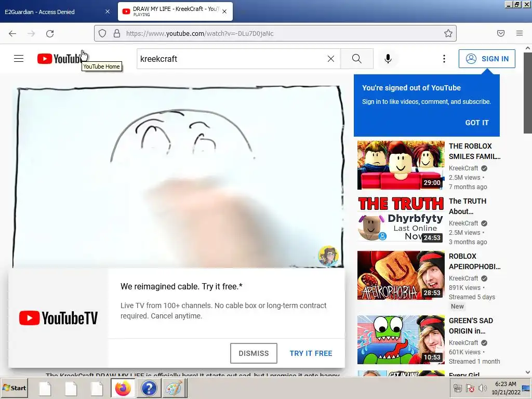Viewport: 532px width, 399px height.
Task: Open the Action Center flag tray icon
Action: [x=470, y=388]
